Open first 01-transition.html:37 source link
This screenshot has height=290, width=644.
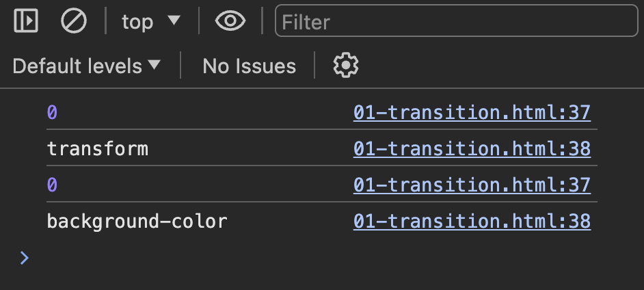pos(472,112)
